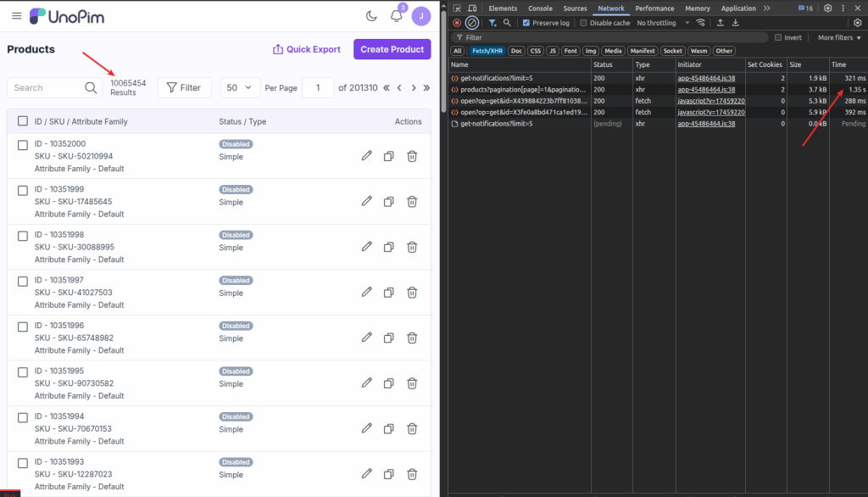This screenshot has width=868, height=497.
Task: Copy product ID 10351996
Action: coord(388,338)
